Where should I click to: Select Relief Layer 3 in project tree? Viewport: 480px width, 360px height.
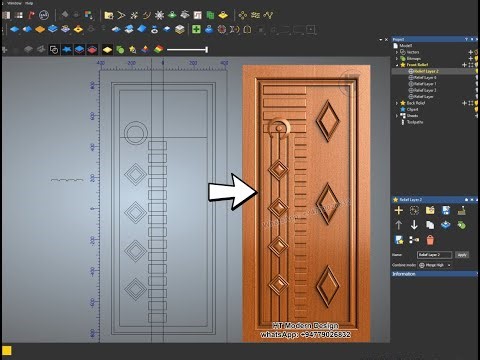click(425, 90)
